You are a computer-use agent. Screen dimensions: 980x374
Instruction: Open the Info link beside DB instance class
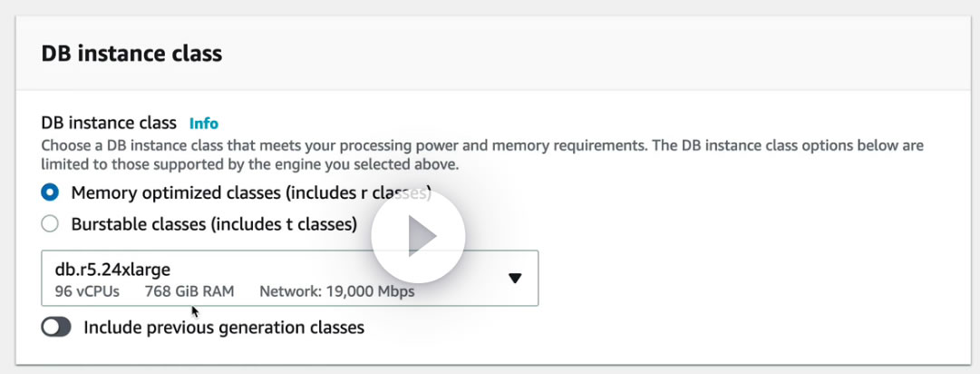[x=203, y=123]
